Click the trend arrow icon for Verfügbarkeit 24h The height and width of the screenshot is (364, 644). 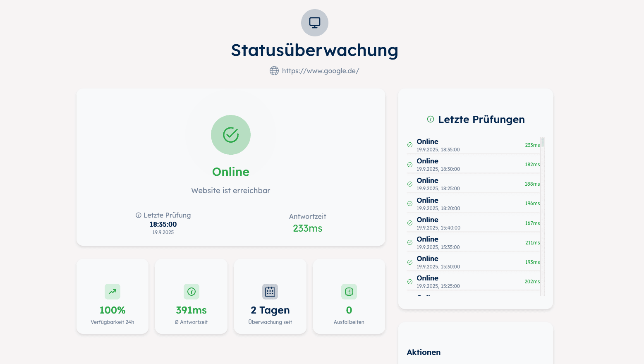[113, 292]
